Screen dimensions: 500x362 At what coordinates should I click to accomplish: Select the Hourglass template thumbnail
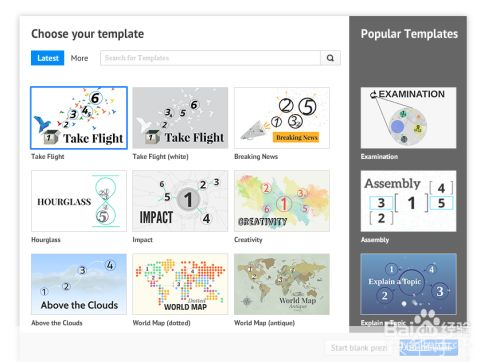click(79, 201)
